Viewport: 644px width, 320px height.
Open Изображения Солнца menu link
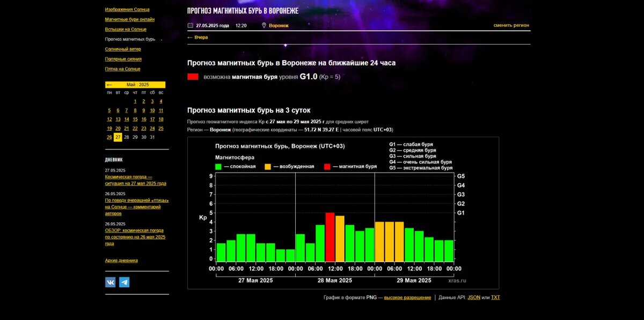coord(127,10)
